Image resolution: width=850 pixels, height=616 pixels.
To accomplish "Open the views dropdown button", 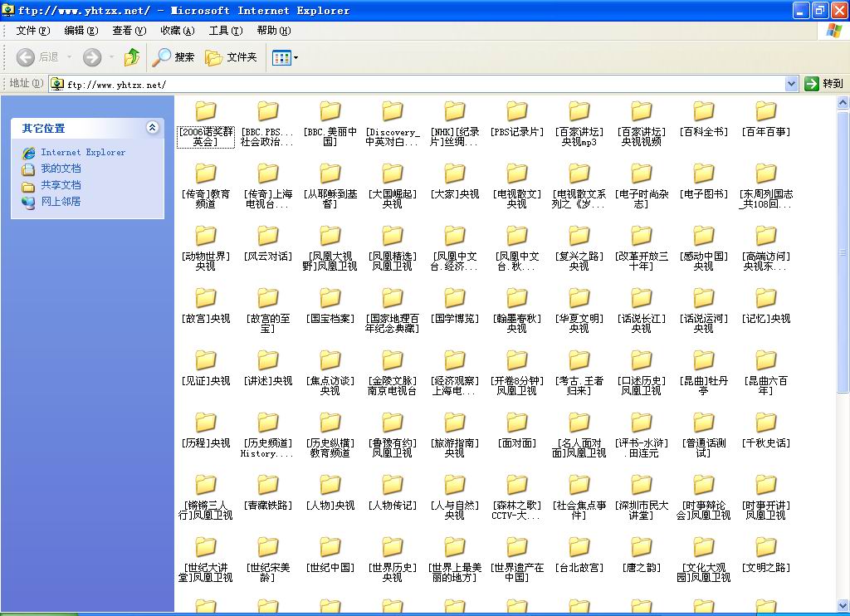I will point(285,57).
